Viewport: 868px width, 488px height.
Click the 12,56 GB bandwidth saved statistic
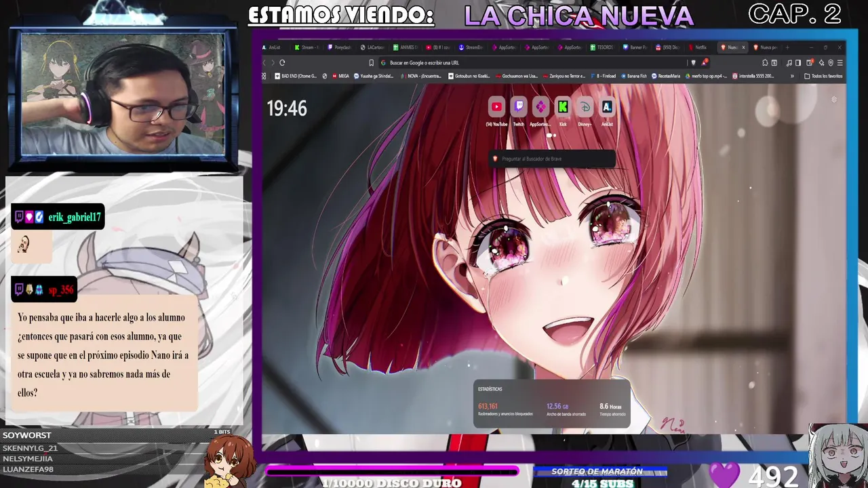tap(557, 407)
